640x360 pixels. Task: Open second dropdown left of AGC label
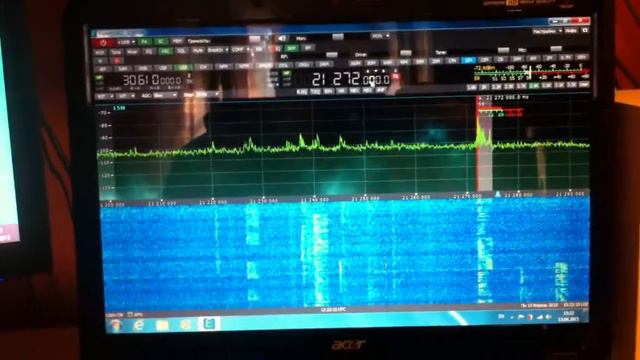point(126,96)
